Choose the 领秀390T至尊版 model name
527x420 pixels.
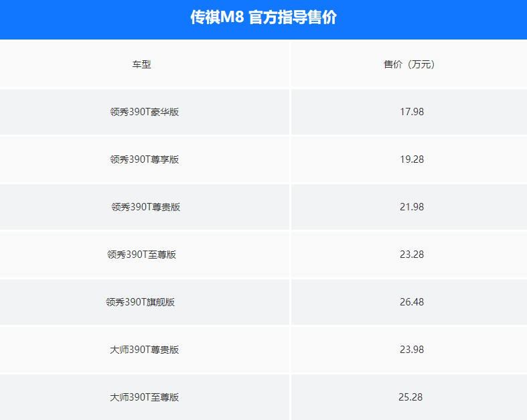click(141, 255)
